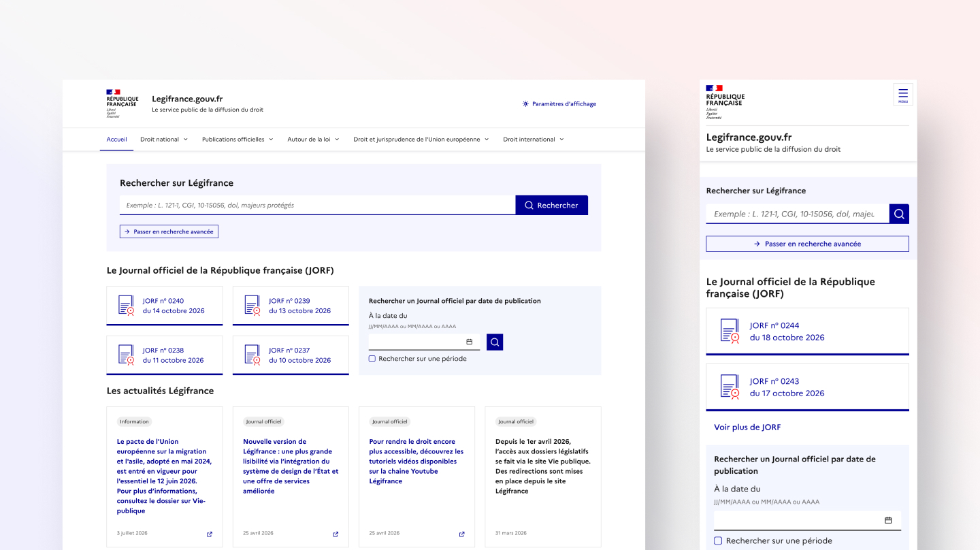980x550 pixels.
Task: Open JORF n° 0237 document icon
Action: [252, 355]
